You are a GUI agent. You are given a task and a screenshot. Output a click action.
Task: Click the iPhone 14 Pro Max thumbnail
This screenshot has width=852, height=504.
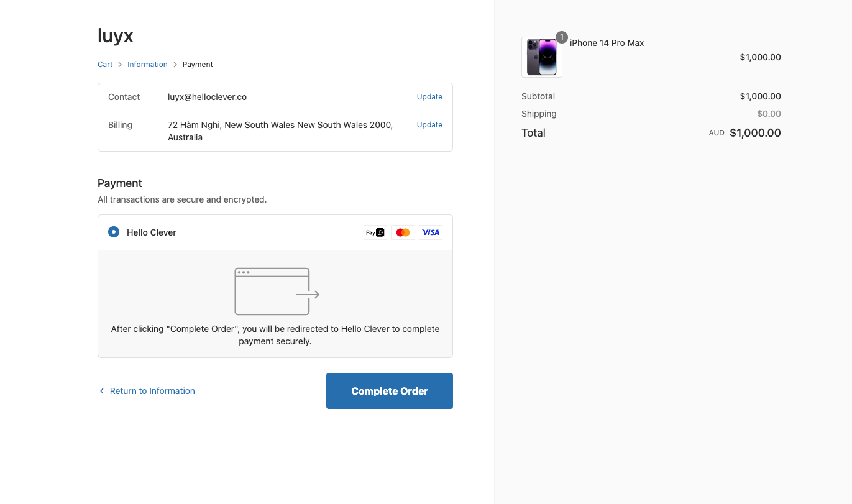[x=541, y=57]
